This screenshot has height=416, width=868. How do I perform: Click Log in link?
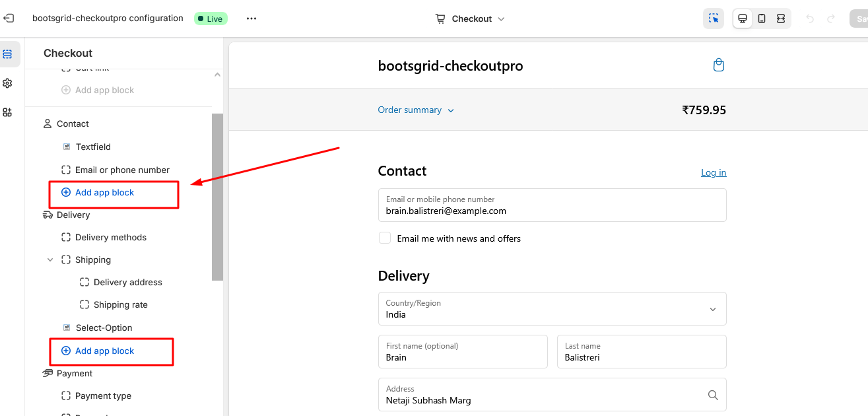click(x=714, y=172)
